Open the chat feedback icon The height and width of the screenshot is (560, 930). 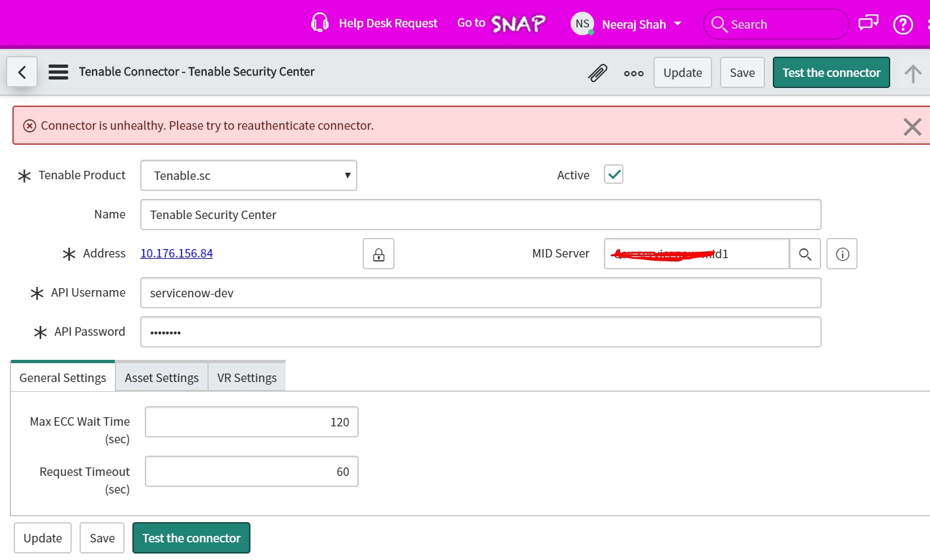867,23
